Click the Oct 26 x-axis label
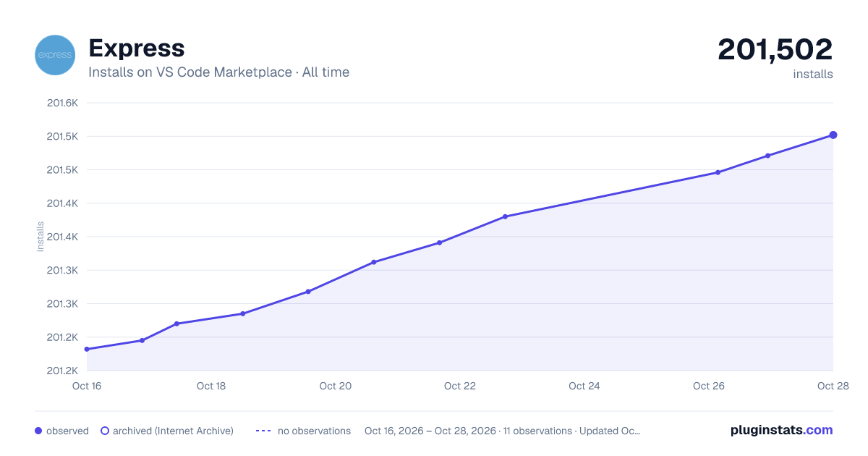The image size is (868, 456). click(709, 386)
